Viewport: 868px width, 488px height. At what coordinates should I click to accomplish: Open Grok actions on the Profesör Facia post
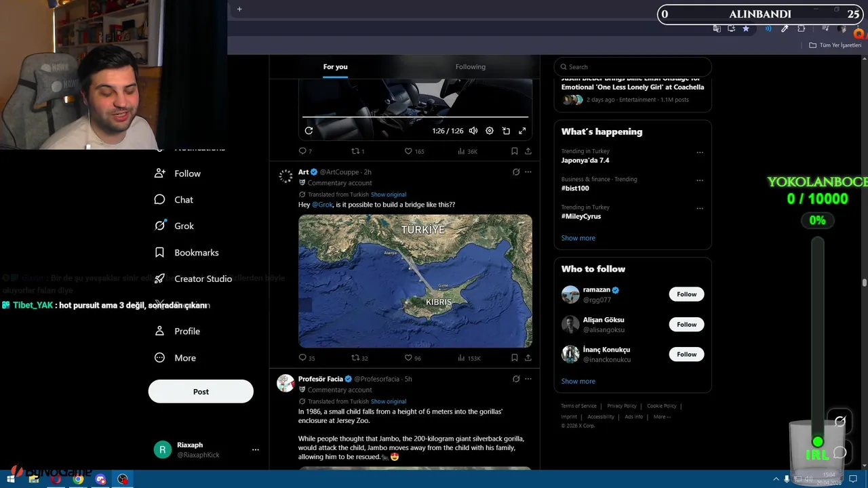pyautogui.click(x=516, y=379)
